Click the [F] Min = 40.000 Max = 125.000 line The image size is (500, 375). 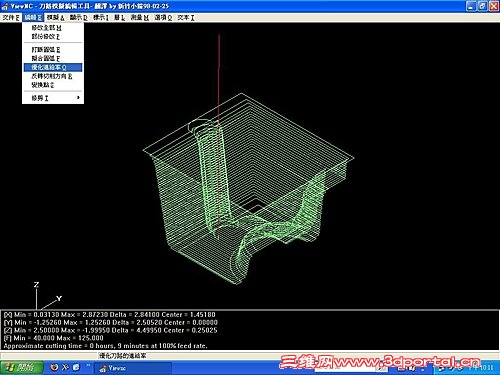[54, 338]
